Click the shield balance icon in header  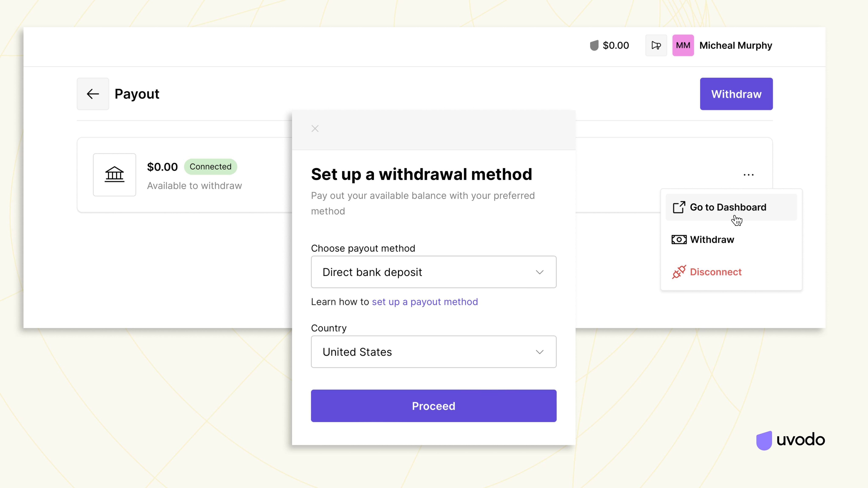594,46
